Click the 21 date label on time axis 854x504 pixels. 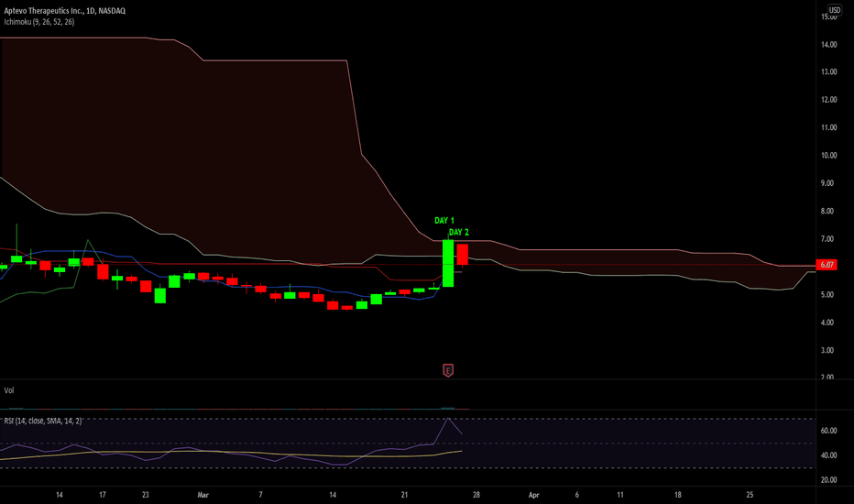point(404,495)
